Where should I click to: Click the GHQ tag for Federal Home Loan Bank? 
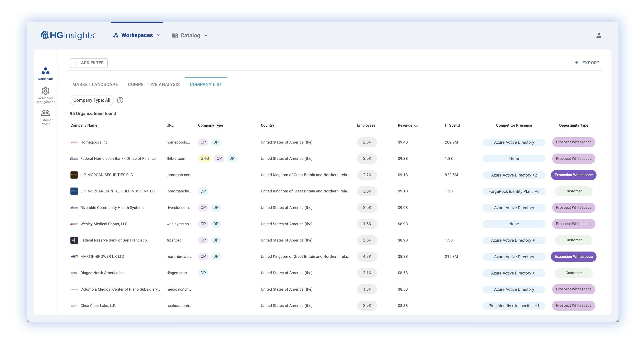(204, 159)
